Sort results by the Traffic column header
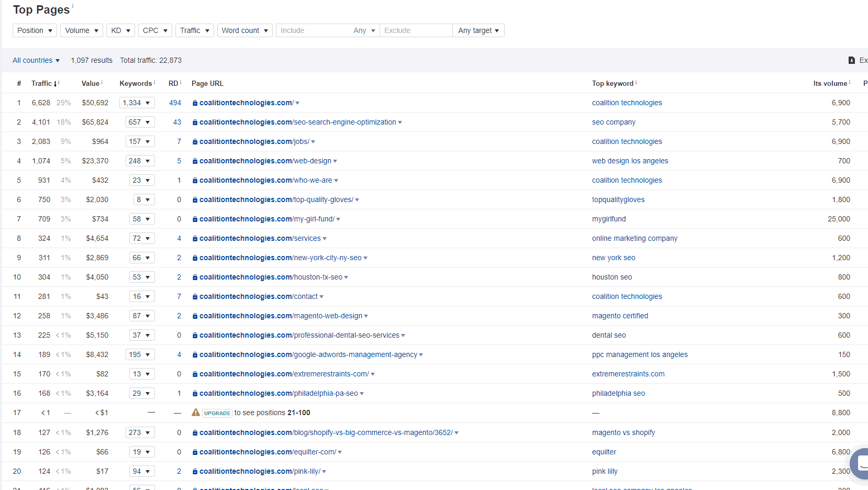The width and height of the screenshot is (868, 490). pyautogui.click(x=42, y=83)
